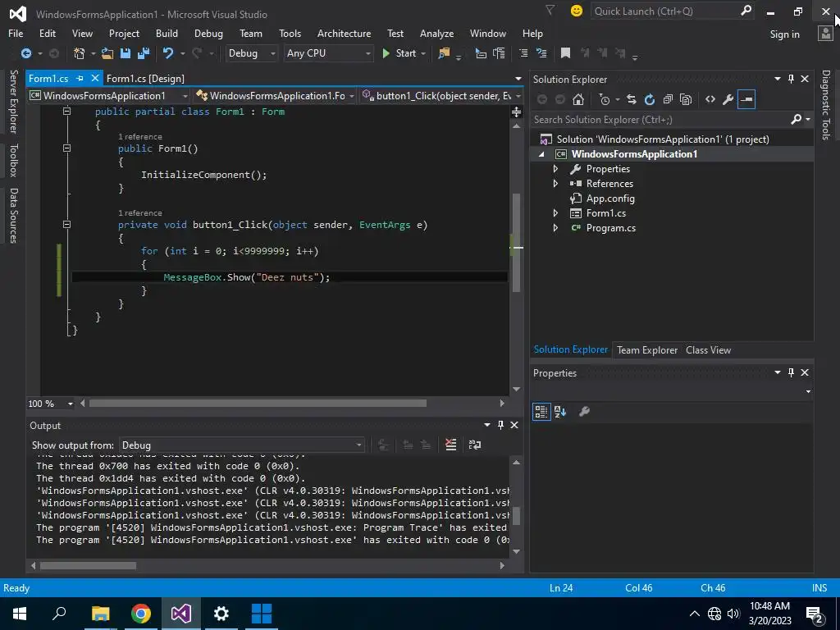Image resolution: width=840 pixels, height=630 pixels.
Task: Click the code editor horizontal scrollbar
Action: coord(258,404)
